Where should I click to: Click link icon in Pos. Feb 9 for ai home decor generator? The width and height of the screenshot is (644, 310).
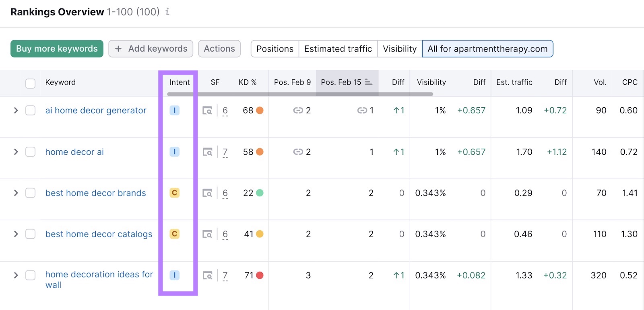tap(298, 110)
